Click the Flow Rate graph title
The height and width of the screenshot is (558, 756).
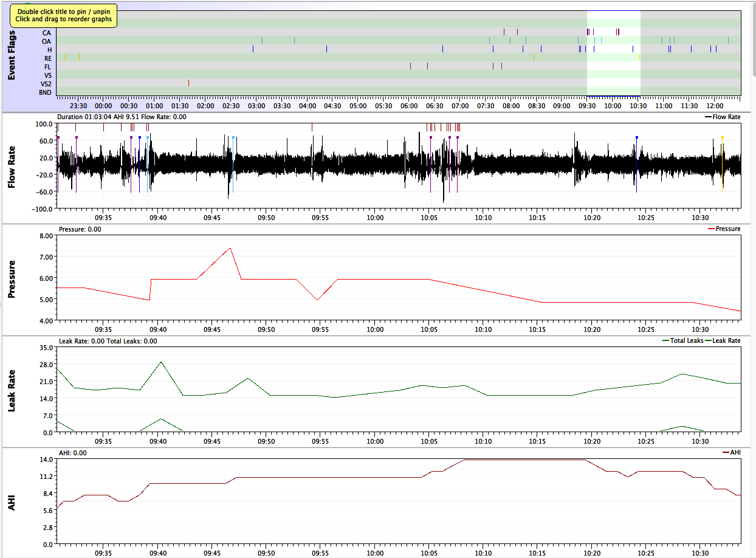tap(12, 167)
